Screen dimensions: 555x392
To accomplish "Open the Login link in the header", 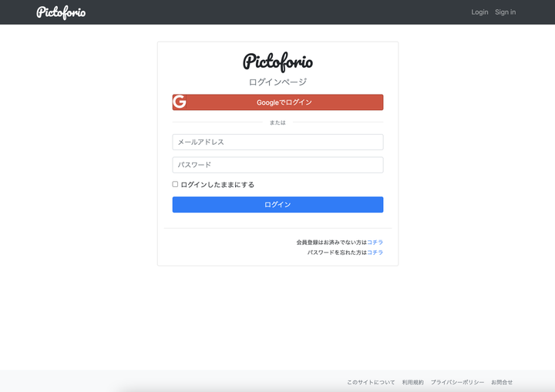I will tap(479, 12).
